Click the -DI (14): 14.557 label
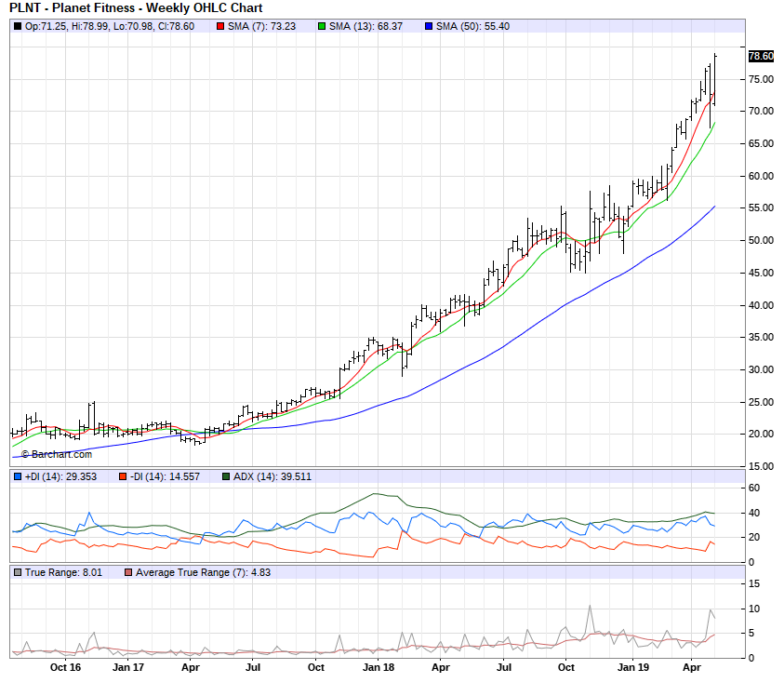The height and width of the screenshot is (696, 784). click(165, 476)
